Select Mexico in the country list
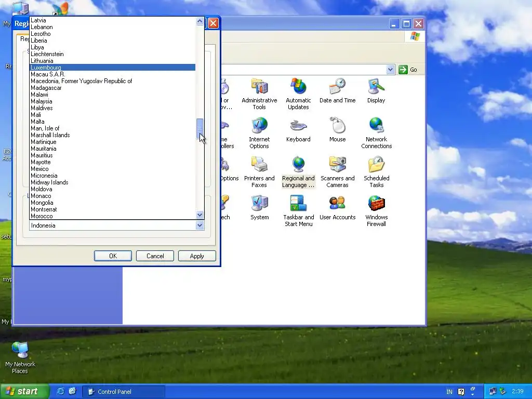Screen dimensions: 532x399 pyautogui.click(x=113, y=169)
